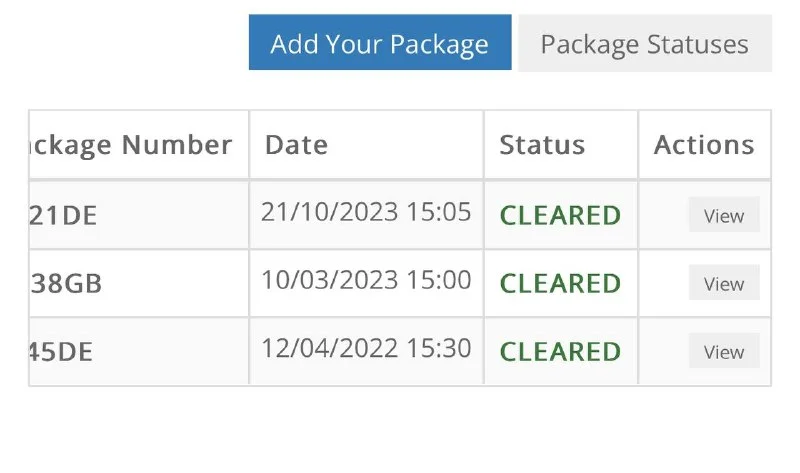Click the Date column header

pos(296,145)
